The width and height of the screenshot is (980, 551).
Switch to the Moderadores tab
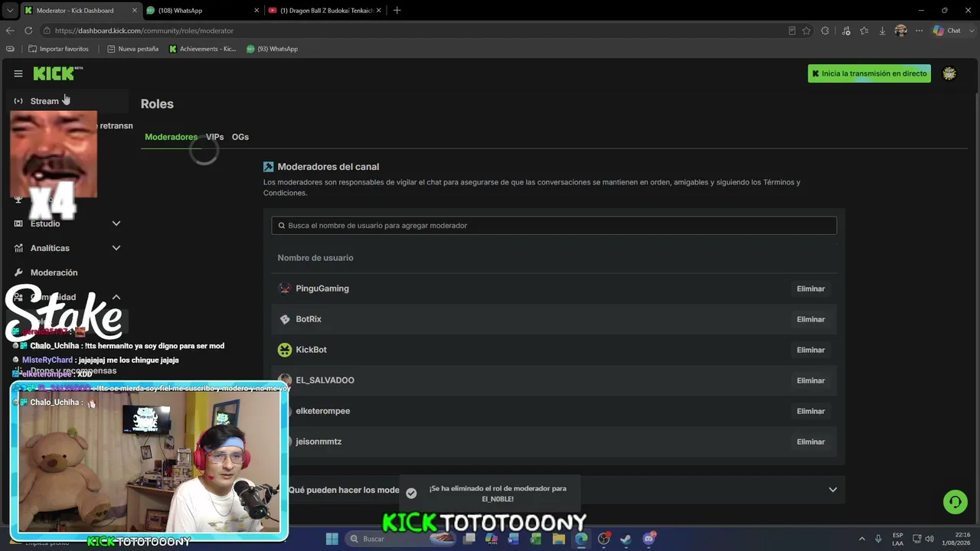coord(171,137)
